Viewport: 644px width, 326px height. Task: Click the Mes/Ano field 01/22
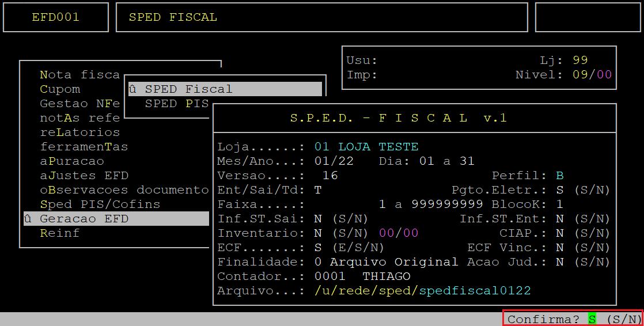[334, 161]
